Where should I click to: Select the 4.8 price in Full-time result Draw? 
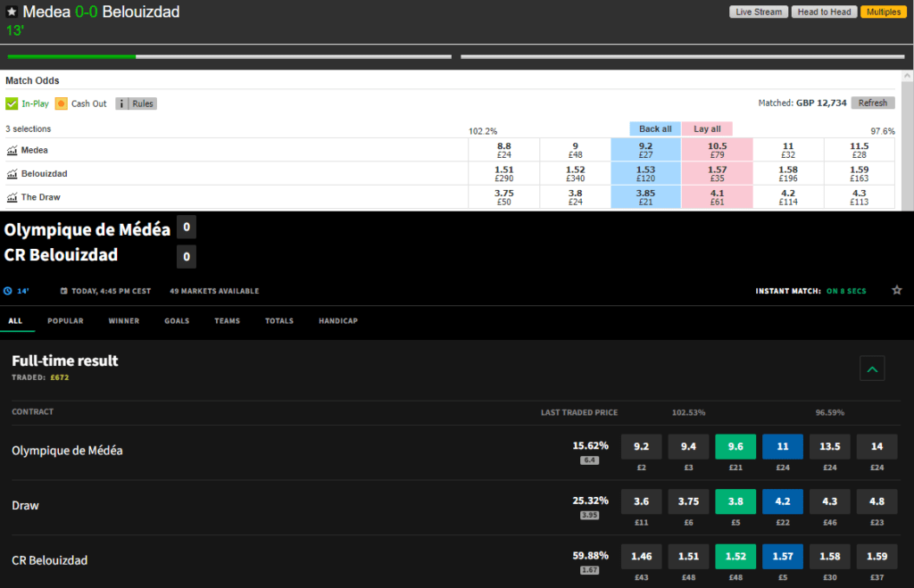click(x=877, y=501)
